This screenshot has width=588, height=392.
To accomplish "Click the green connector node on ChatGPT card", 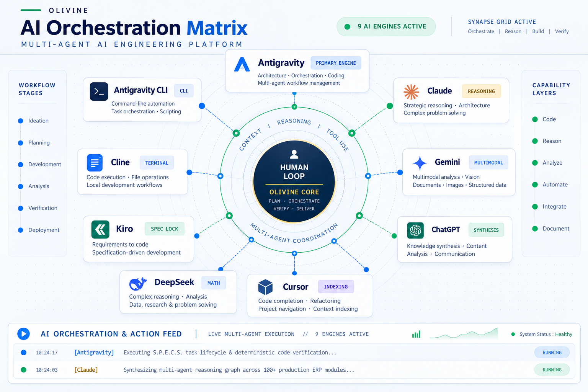I will coord(394,236).
